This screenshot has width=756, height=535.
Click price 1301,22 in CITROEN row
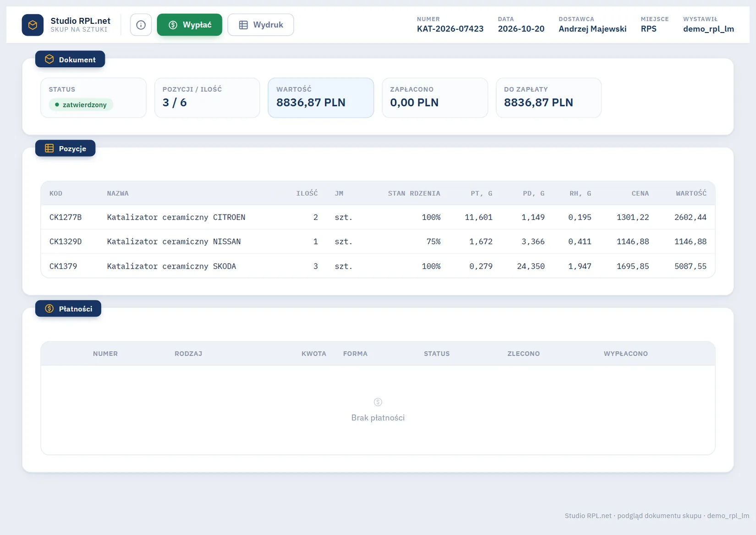(633, 217)
